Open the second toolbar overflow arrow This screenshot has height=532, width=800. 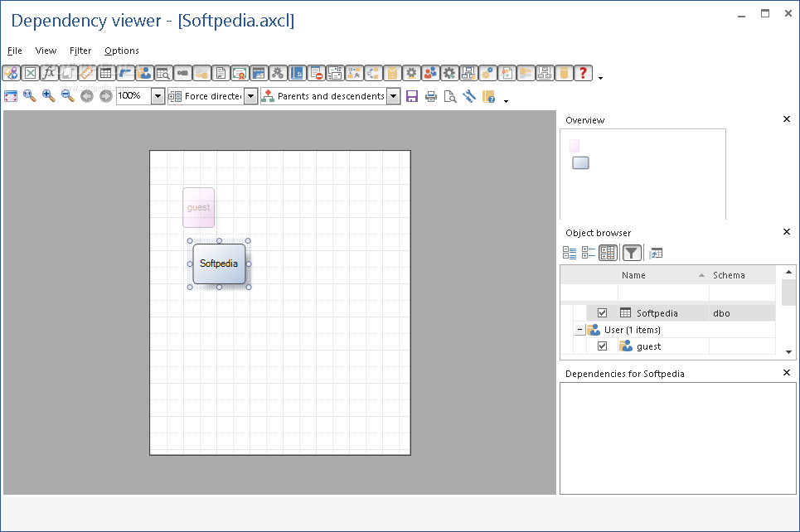pyautogui.click(x=506, y=101)
